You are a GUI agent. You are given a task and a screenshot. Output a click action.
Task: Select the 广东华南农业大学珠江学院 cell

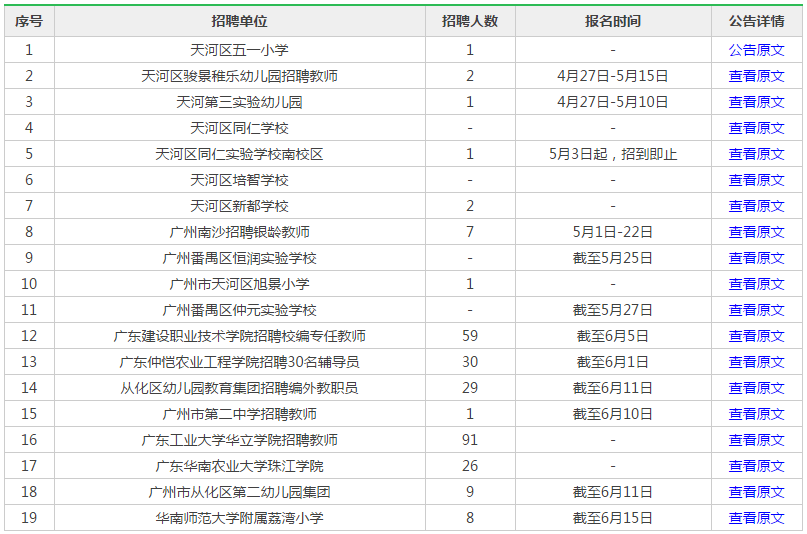240,466
